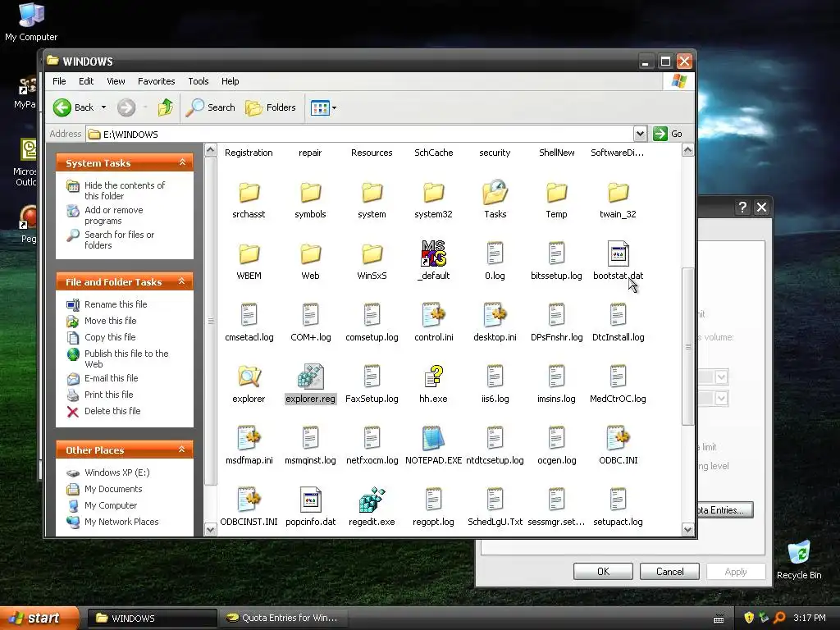Go up one folder level
Viewport: 840px width, 630px height.
(x=166, y=107)
